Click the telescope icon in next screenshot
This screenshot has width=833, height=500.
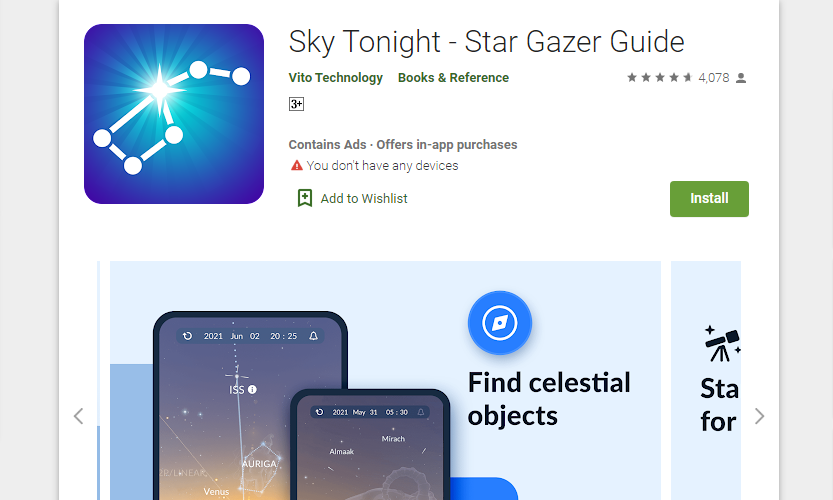click(x=722, y=344)
